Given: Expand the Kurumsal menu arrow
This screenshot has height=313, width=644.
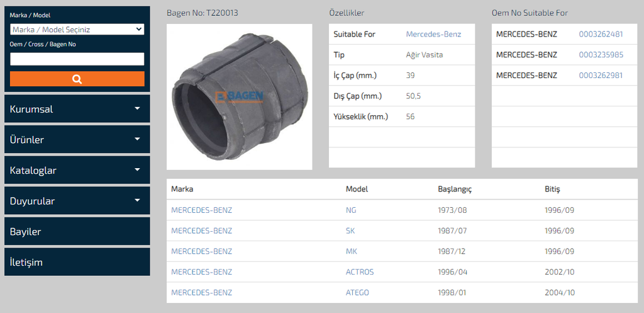Looking at the screenshot, I should [x=137, y=108].
